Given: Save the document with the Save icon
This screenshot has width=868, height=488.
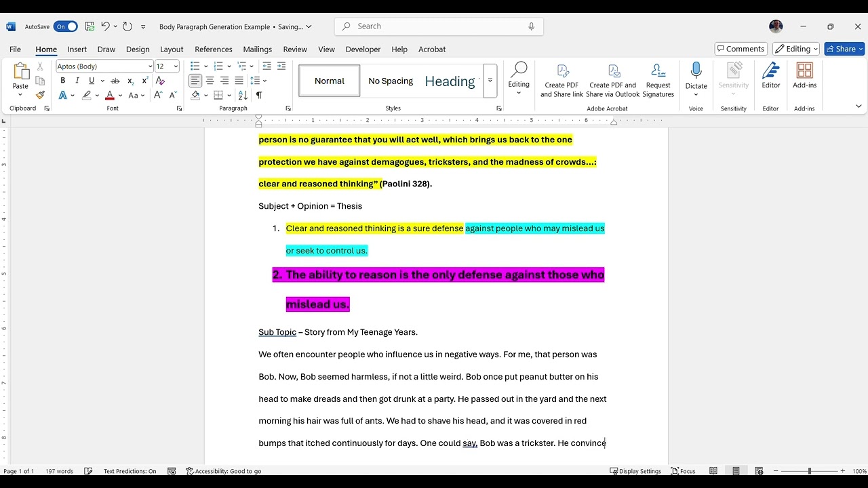Looking at the screenshot, I should tap(90, 26).
